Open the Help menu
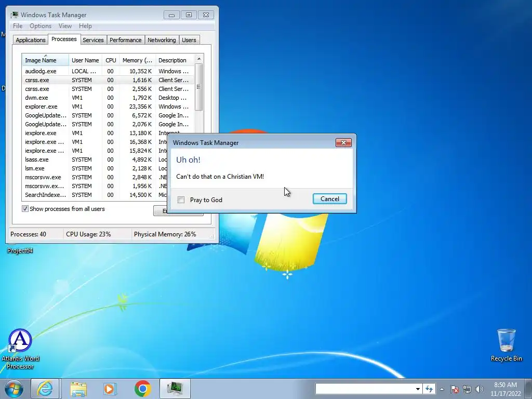This screenshot has width=532, height=399. point(85,26)
